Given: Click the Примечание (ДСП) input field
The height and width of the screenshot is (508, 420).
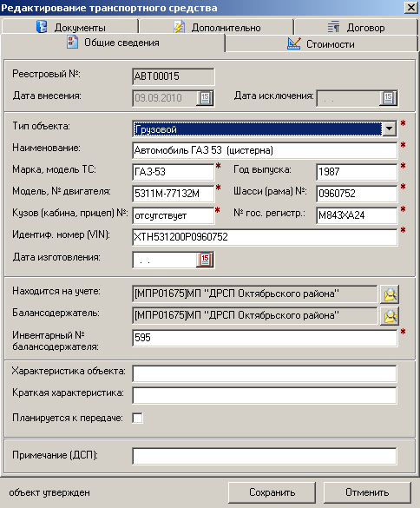Looking at the screenshot, I should pos(265,456).
